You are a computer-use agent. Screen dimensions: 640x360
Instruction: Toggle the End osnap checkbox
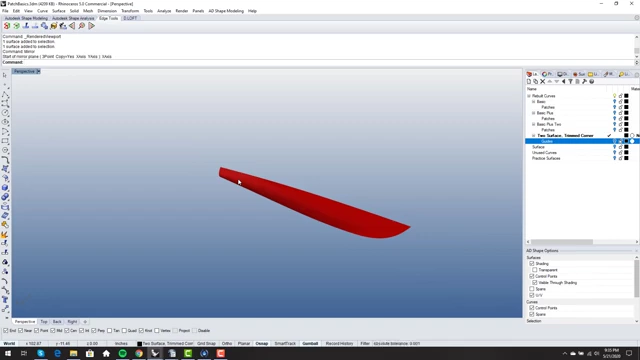tap(6, 331)
